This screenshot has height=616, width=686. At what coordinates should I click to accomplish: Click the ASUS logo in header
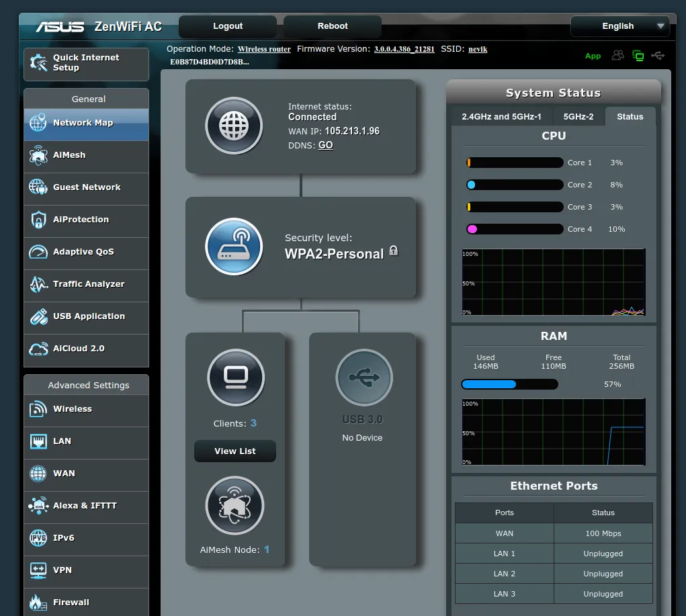tap(60, 27)
